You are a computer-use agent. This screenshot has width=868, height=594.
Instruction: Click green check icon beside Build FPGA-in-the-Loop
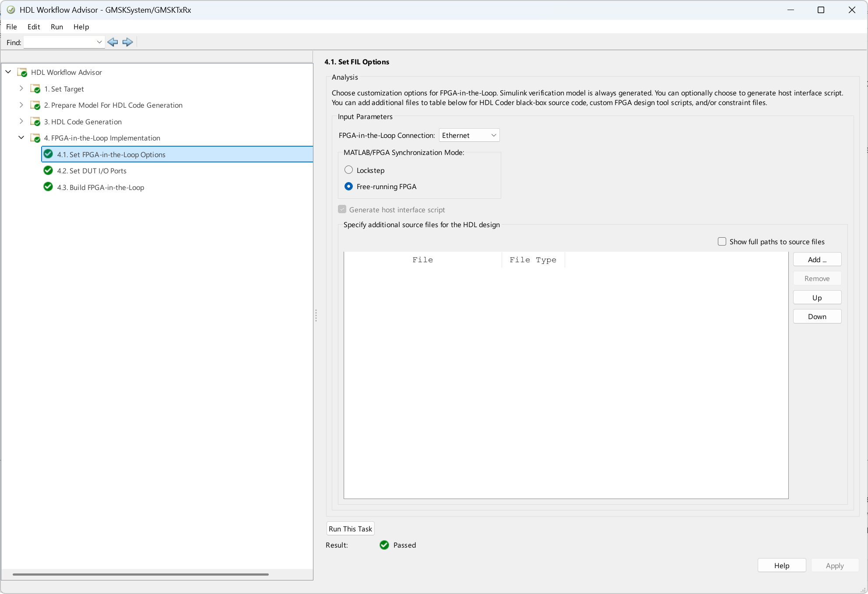[x=48, y=187]
